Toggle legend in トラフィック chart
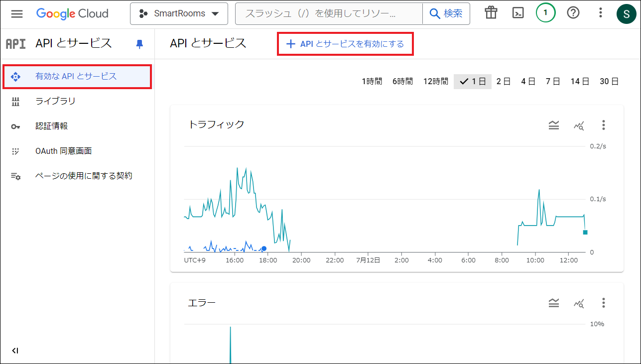The width and height of the screenshot is (641, 364). 554,125
